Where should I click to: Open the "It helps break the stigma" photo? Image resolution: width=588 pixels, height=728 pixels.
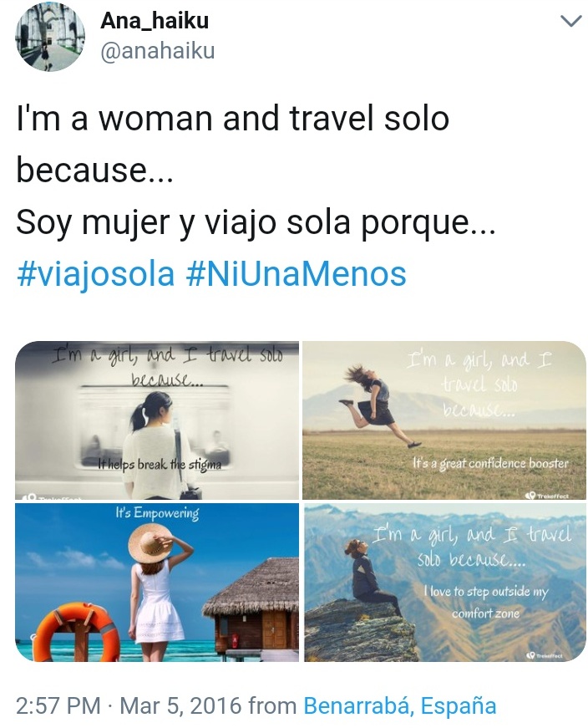pyautogui.click(x=157, y=420)
